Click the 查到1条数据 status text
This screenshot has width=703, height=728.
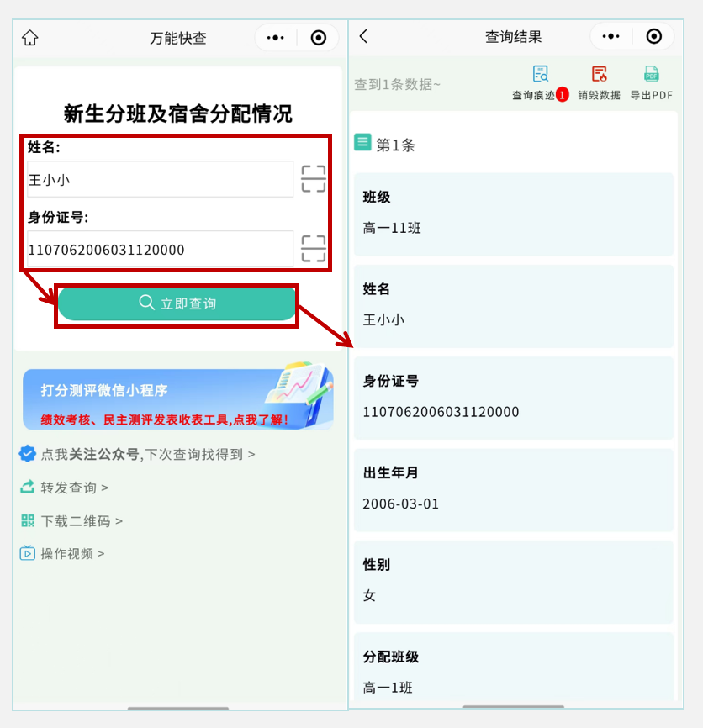click(397, 85)
